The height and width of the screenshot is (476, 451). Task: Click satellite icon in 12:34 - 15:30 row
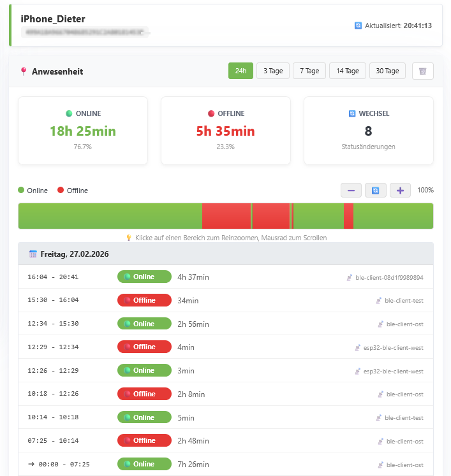point(380,324)
